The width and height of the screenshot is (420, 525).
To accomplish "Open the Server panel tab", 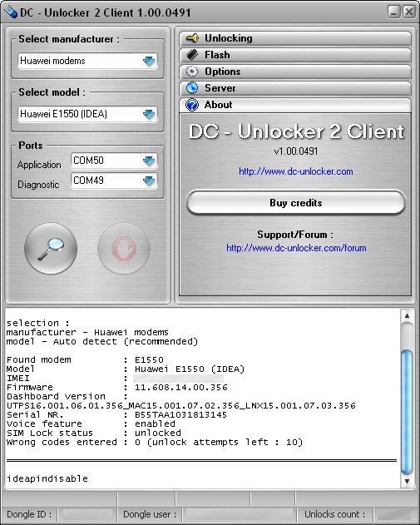I will [x=295, y=88].
